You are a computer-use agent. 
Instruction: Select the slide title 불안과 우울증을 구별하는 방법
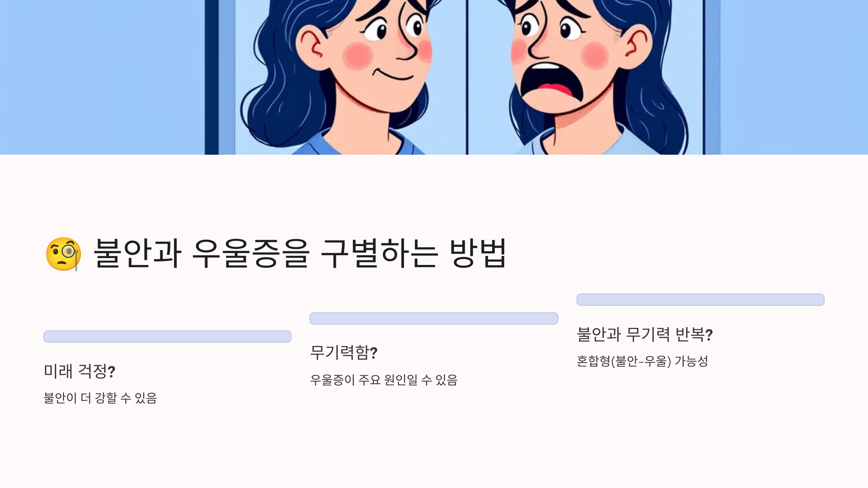300,253
